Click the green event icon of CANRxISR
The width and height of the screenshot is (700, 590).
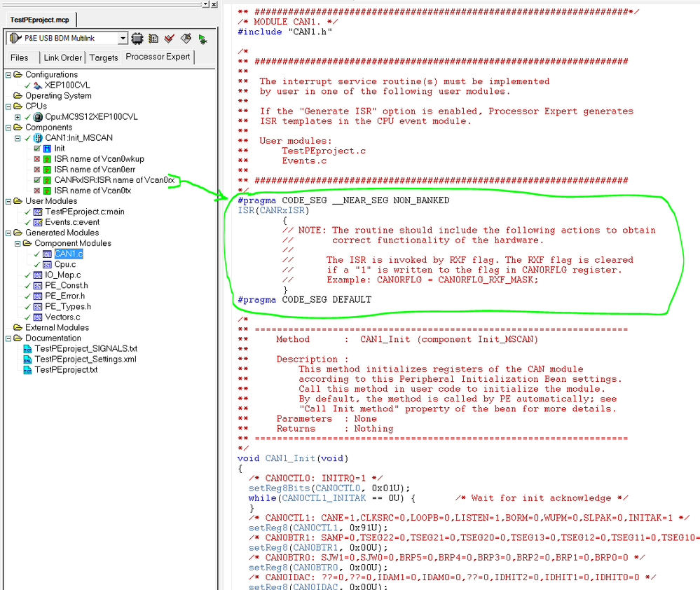pos(47,180)
